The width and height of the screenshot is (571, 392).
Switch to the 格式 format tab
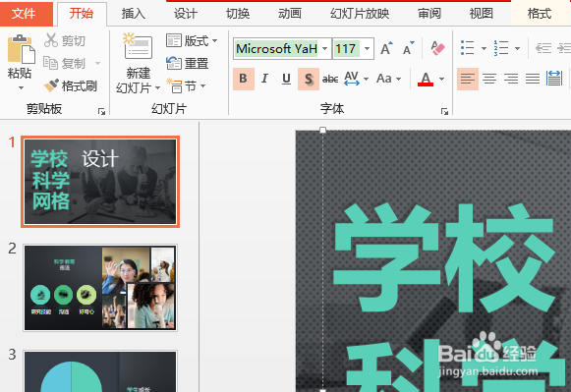click(540, 14)
